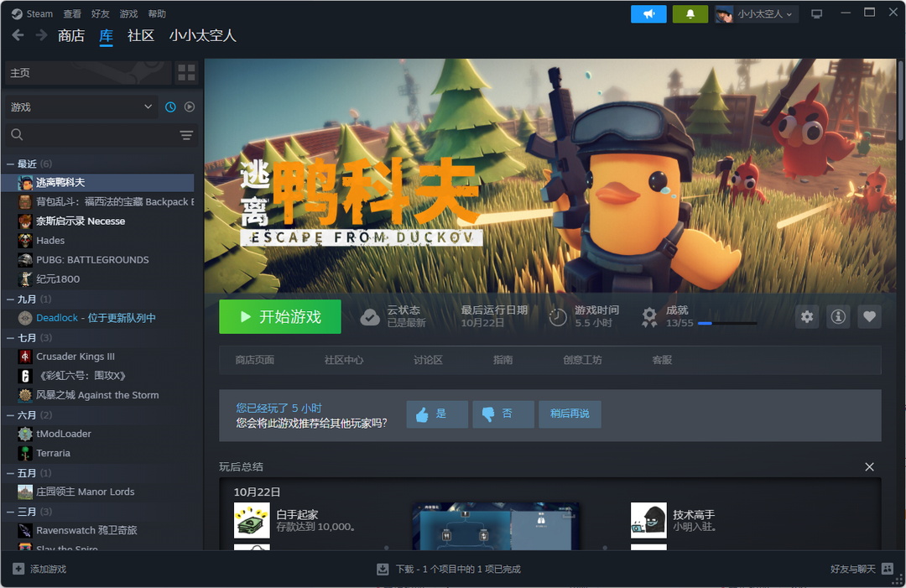Image resolution: width=906 pixels, height=588 pixels.
Task: Open the 创意工坊 link
Action: click(582, 360)
